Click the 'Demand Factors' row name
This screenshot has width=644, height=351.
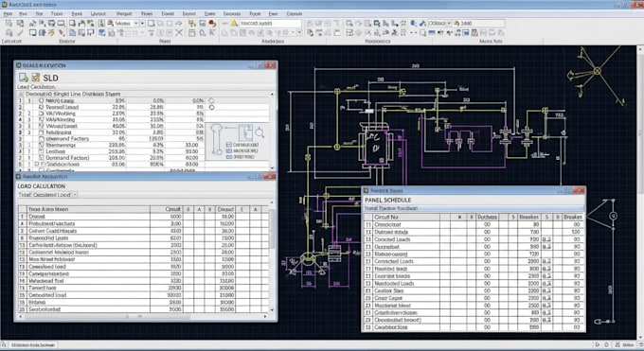[67, 139]
